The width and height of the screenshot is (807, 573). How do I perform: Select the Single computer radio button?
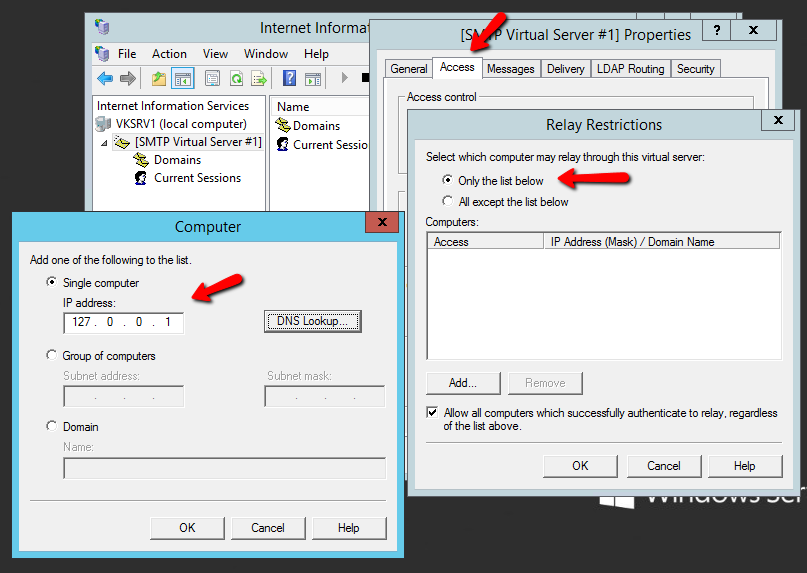click(51, 282)
